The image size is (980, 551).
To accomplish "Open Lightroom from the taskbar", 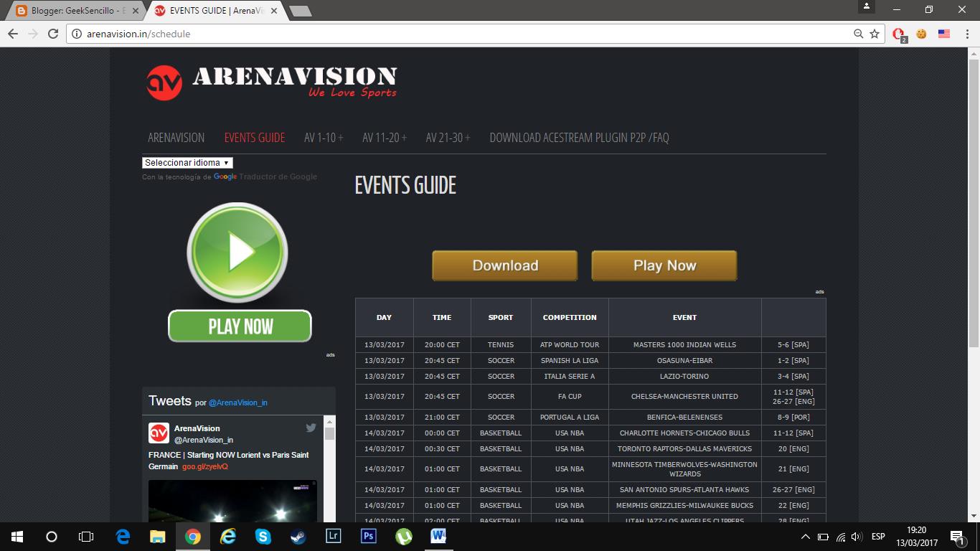I will [333, 536].
